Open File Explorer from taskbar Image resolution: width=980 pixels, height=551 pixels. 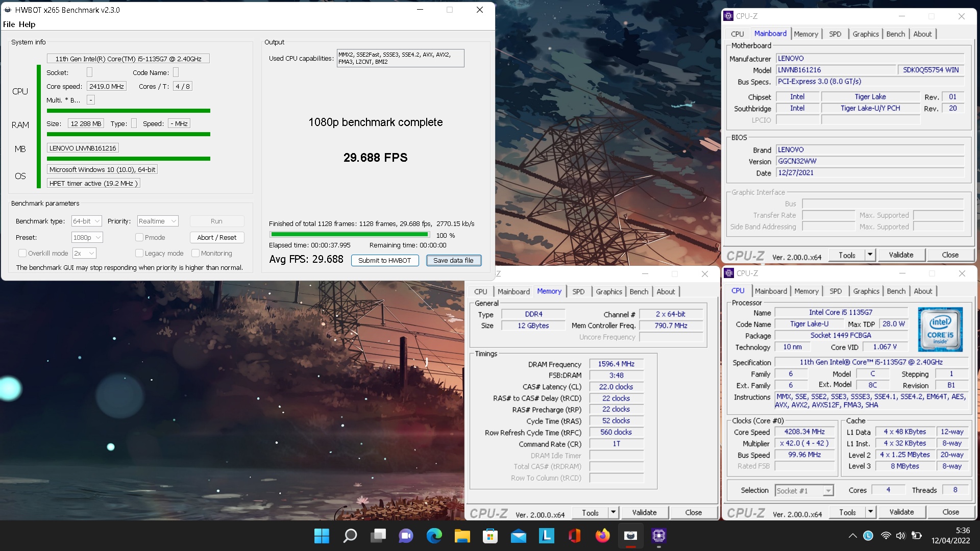[462, 536]
